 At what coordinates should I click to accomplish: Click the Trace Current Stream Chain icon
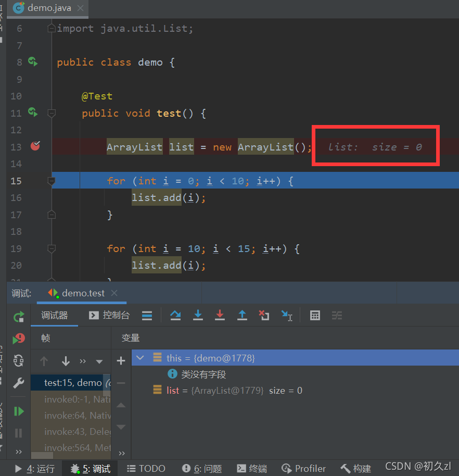click(x=337, y=316)
